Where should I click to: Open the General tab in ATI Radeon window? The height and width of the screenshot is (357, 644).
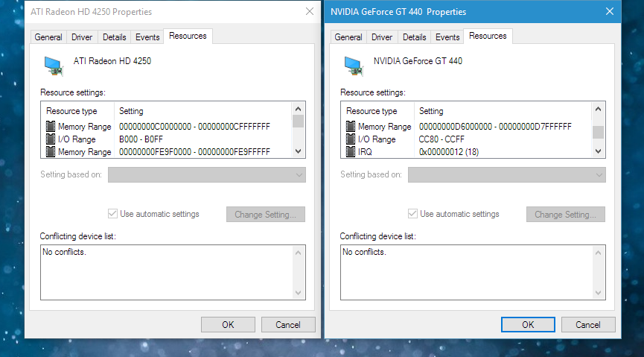(48, 37)
